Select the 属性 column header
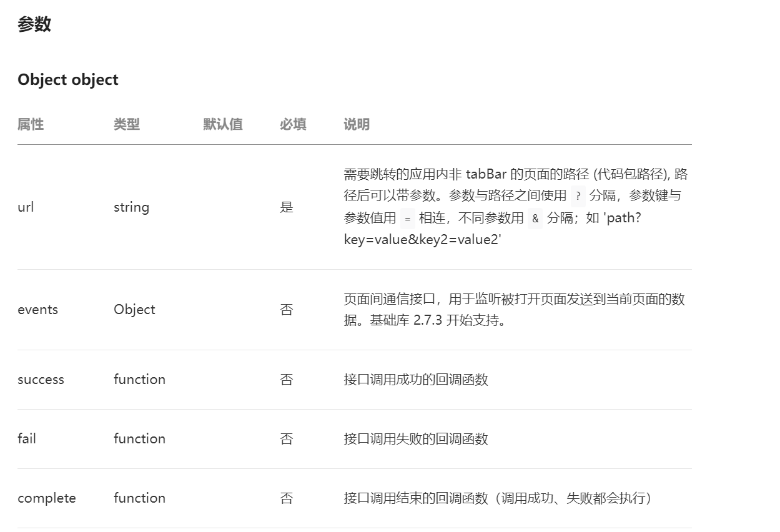 (x=31, y=124)
